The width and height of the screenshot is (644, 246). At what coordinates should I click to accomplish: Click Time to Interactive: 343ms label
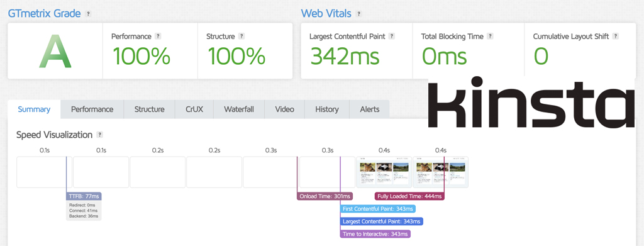[375, 234]
